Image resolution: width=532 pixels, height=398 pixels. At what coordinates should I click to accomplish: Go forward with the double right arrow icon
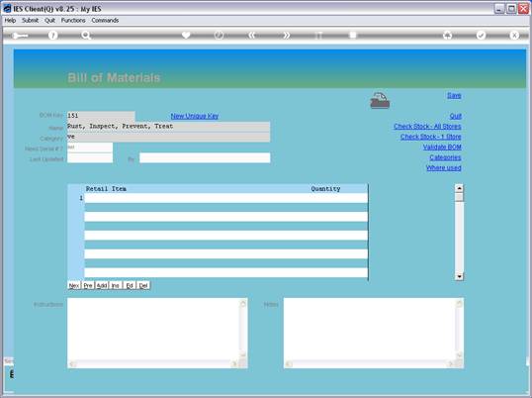click(x=286, y=35)
